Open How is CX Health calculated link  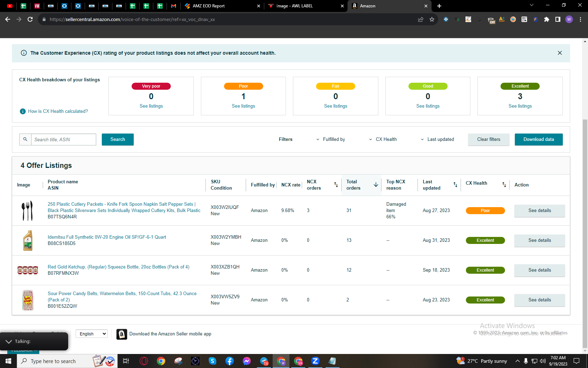[x=58, y=111]
